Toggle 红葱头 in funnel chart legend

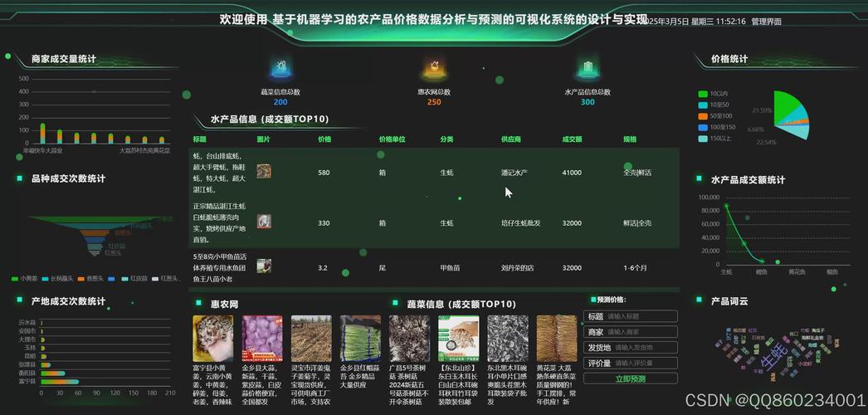click(x=165, y=279)
